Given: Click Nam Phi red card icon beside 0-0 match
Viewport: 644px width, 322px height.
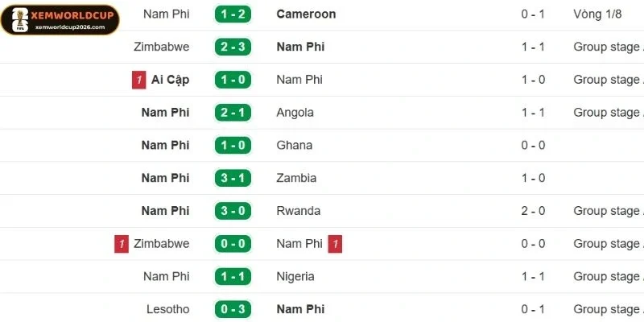Looking at the screenshot, I should (335, 244).
